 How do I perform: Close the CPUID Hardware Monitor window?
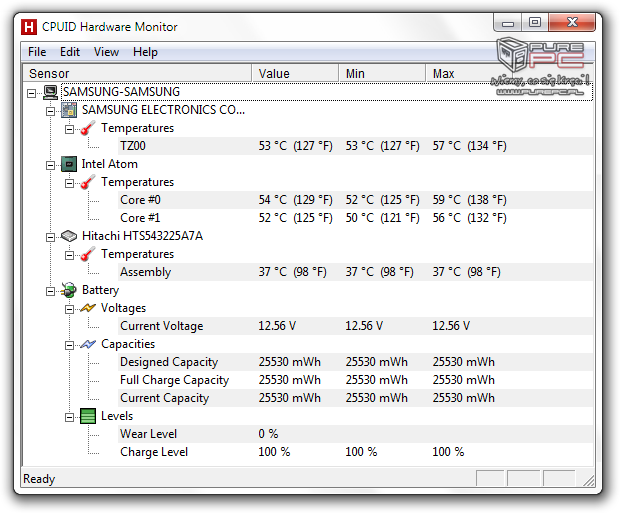572,23
